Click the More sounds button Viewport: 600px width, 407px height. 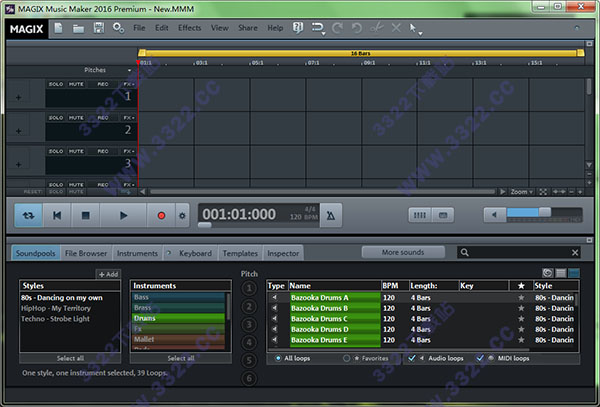coord(403,252)
